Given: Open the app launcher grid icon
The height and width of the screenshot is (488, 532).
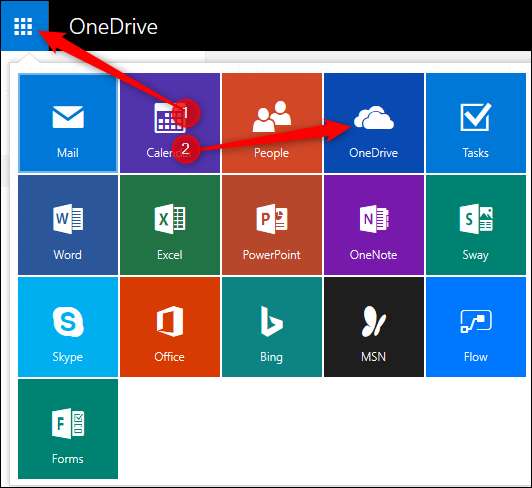Looking at the screenshot, I should [23, 26].
